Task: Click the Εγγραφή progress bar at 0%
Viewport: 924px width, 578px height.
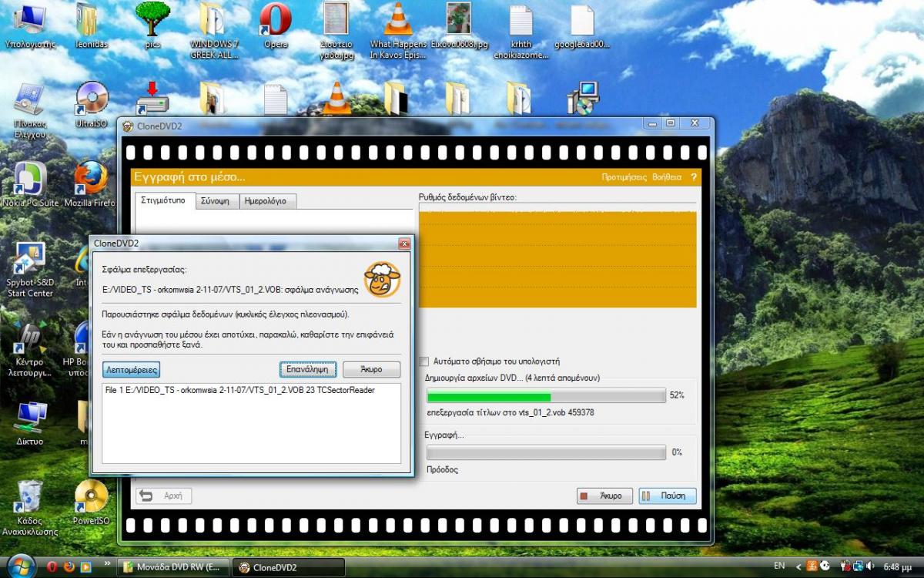Action: 546,452
